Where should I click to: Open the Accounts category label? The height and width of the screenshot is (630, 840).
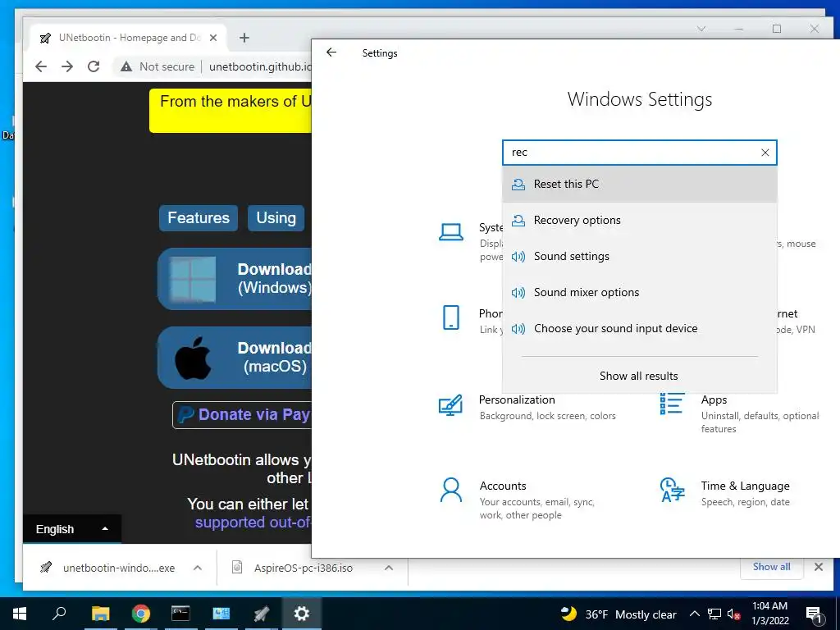click(503, 486)
